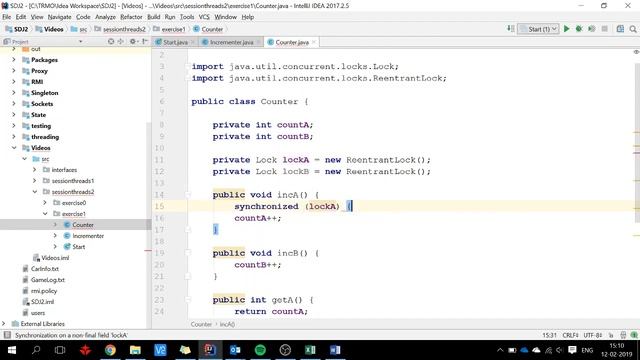The width and height of the screenshot is (640, 360).
Task: Collapse the src folder
Action: (24, 159)
